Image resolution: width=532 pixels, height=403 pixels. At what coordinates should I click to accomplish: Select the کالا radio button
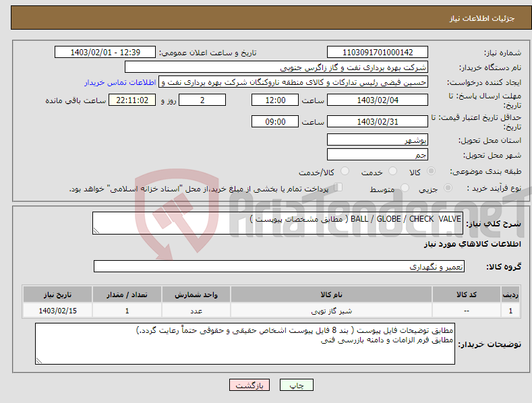(x=431, y=171)
